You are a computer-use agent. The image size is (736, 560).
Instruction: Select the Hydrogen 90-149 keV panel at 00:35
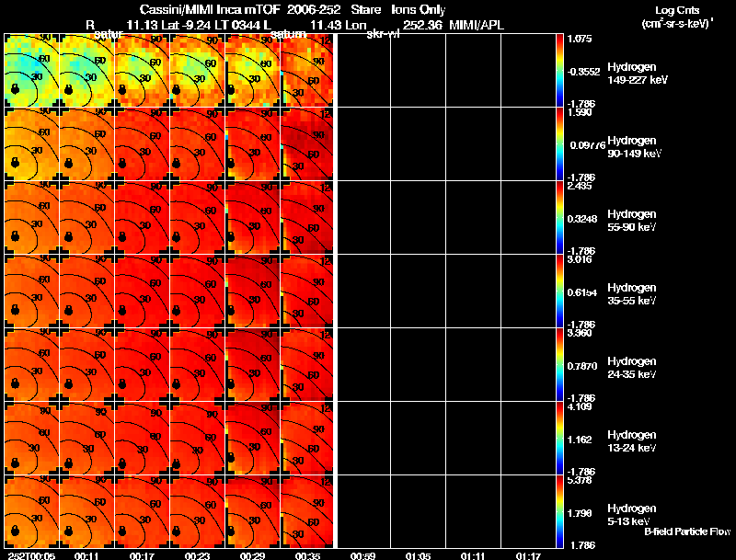307,144
